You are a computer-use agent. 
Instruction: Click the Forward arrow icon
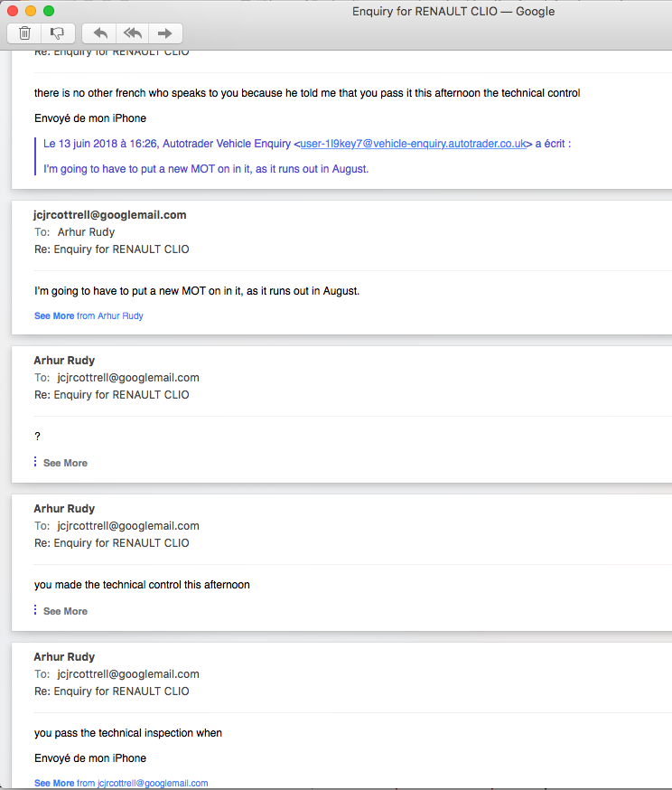click(165, 33)
